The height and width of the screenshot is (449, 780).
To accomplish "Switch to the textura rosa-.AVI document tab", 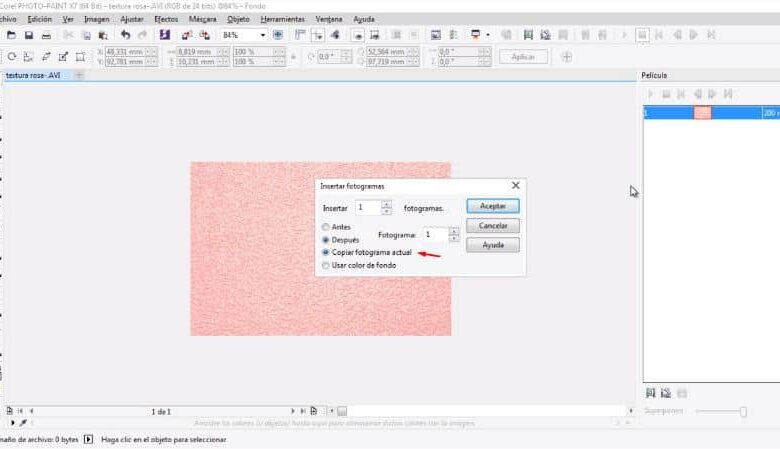I will 33,75.
